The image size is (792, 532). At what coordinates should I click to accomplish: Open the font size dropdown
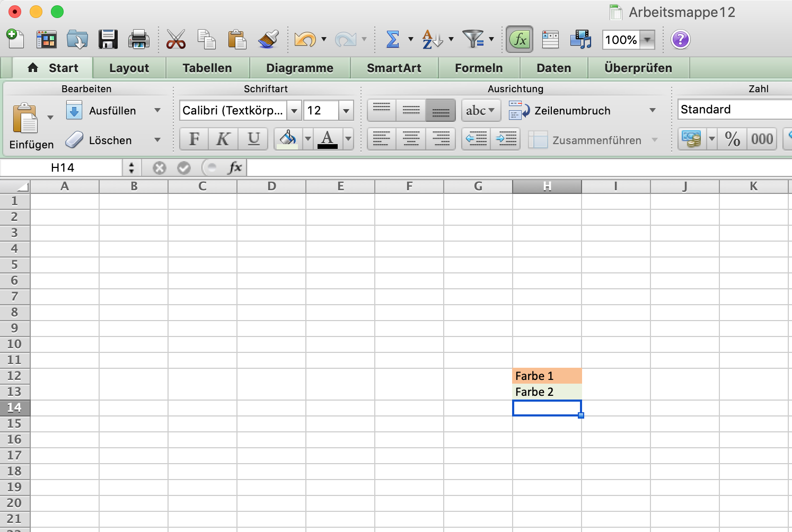coord(345,110)
